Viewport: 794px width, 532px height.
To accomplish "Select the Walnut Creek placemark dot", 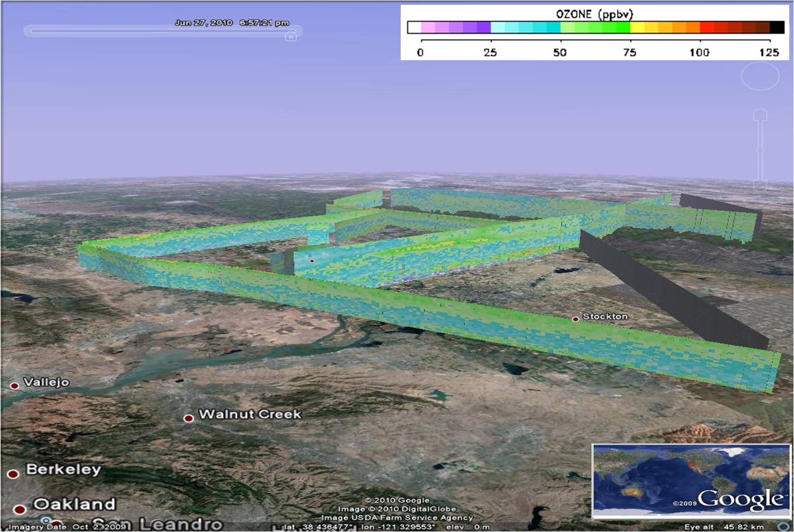I will (x=188, y=418).
